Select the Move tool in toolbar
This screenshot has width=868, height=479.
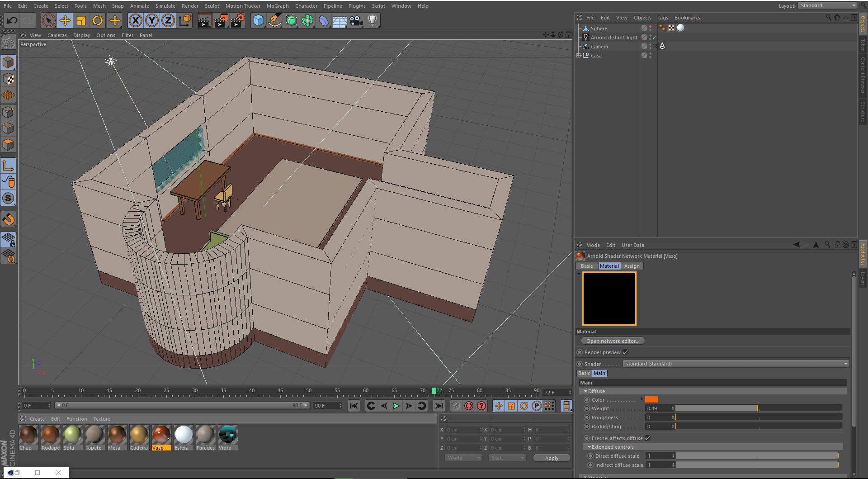pos(65,20)
